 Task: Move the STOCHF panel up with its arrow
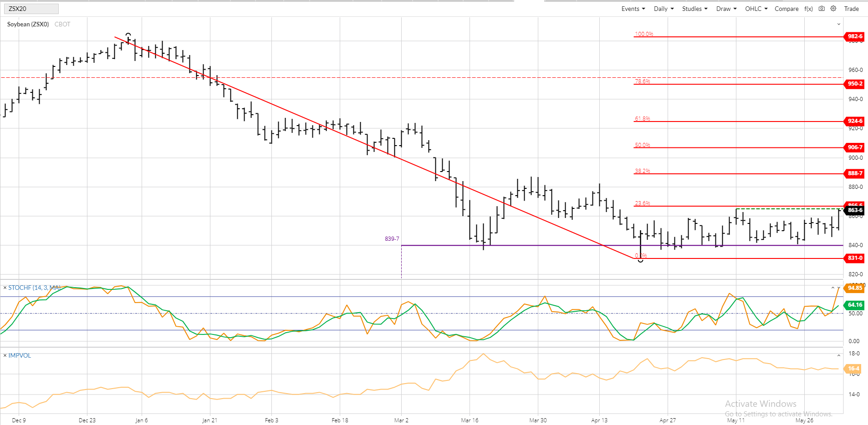coord(833,288)
